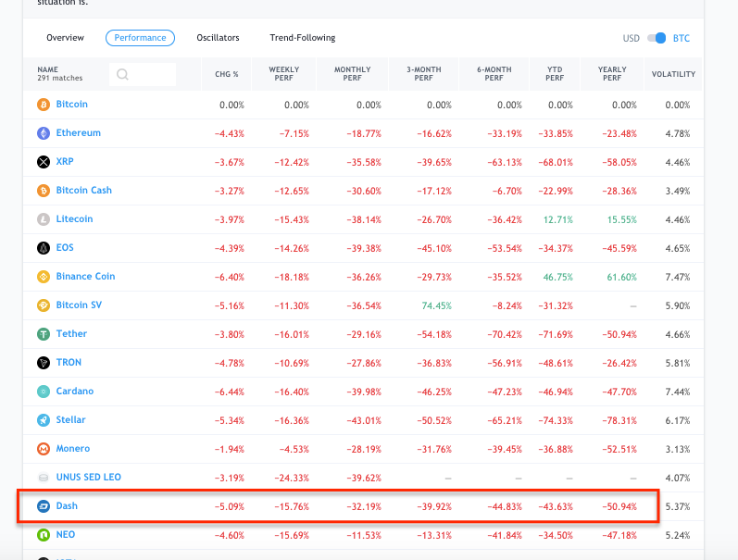The width and height of the screenshot is (738, 560).
Task: Open the Dash link
Action: pyautogui.click(x=67, y=506)
